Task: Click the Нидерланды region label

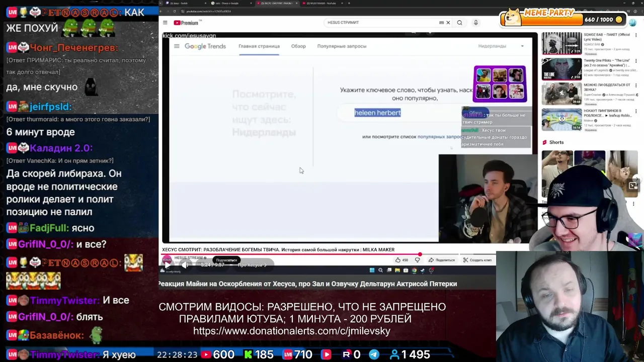Action: (492, 46)
